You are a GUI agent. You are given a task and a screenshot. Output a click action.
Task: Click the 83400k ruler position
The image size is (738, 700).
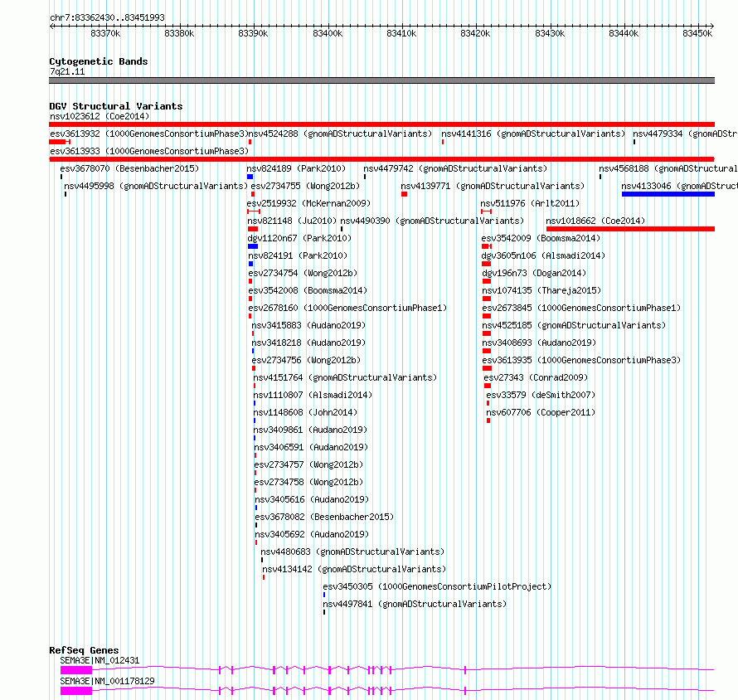[328, 33]
